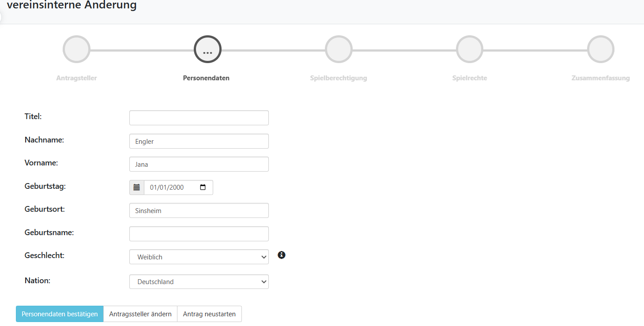Screen dimensions: 644x326
Task: Click the calendar icon beside Geburtstag
Action: pos(137,187)
